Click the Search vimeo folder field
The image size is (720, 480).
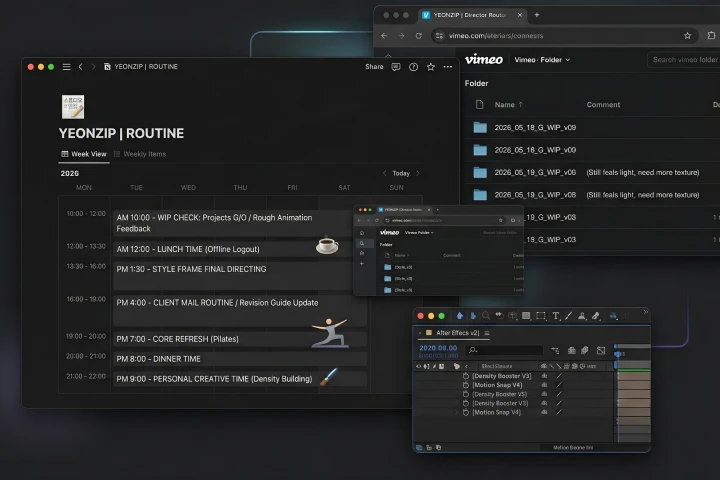pos(684,60)
